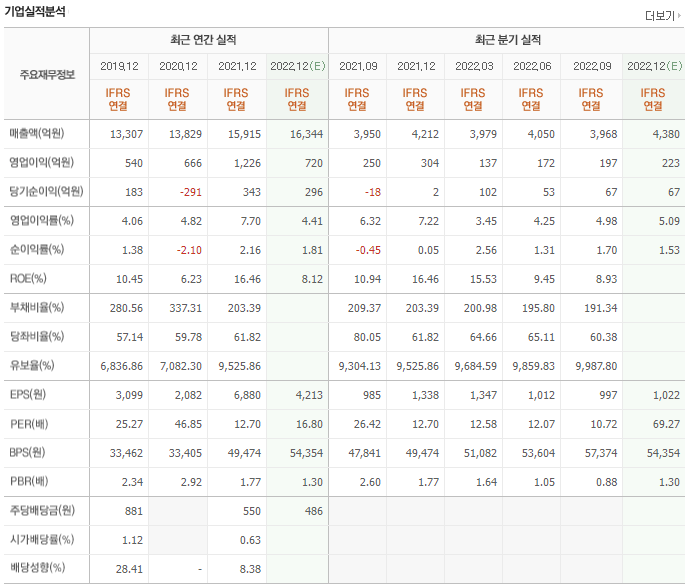Click the 33,462 BPS value
The image size is (691, 587).
pyautogui.click(x=126, y=453)
